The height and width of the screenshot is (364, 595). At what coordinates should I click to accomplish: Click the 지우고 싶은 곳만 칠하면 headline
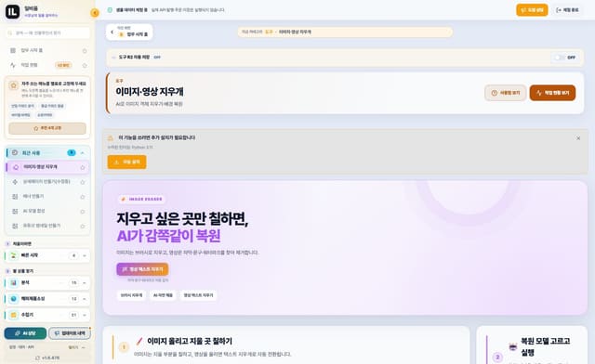coord(182,219)
